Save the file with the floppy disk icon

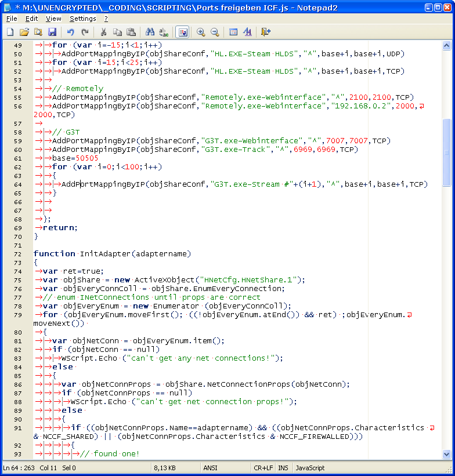point(52,32)
